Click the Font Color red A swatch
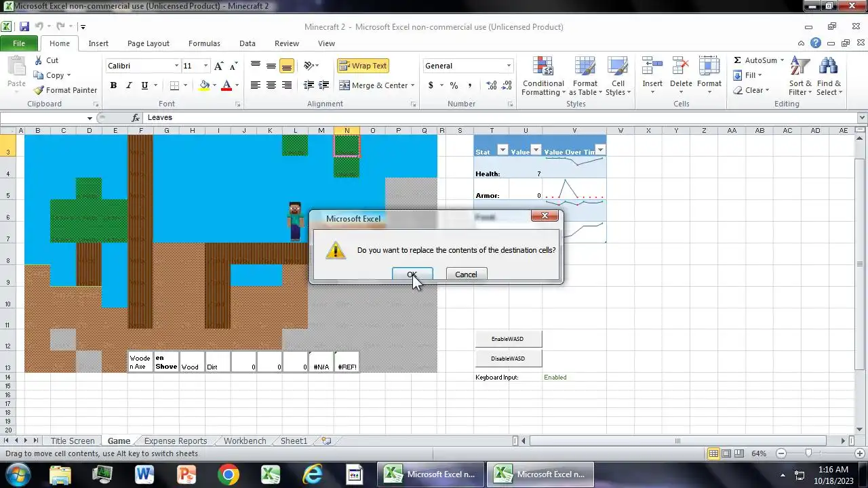The width and height of the screenshot is (868, 488). coord(226,85)
